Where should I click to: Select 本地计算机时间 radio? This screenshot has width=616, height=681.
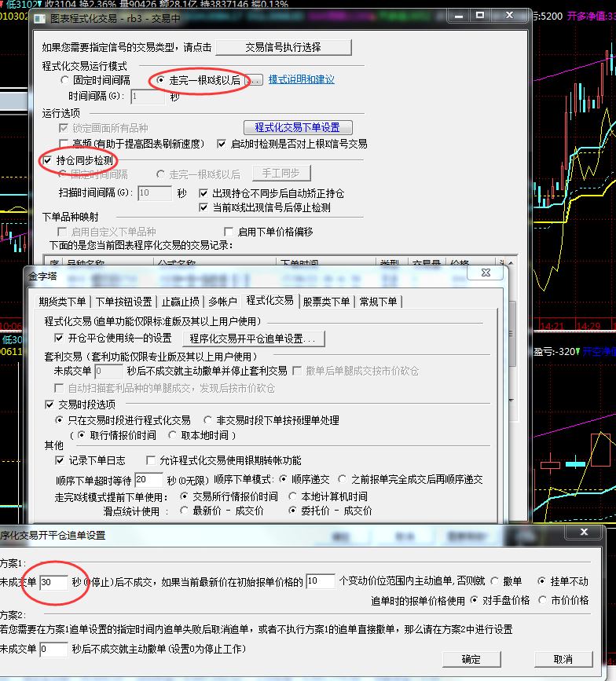point(293,496)
